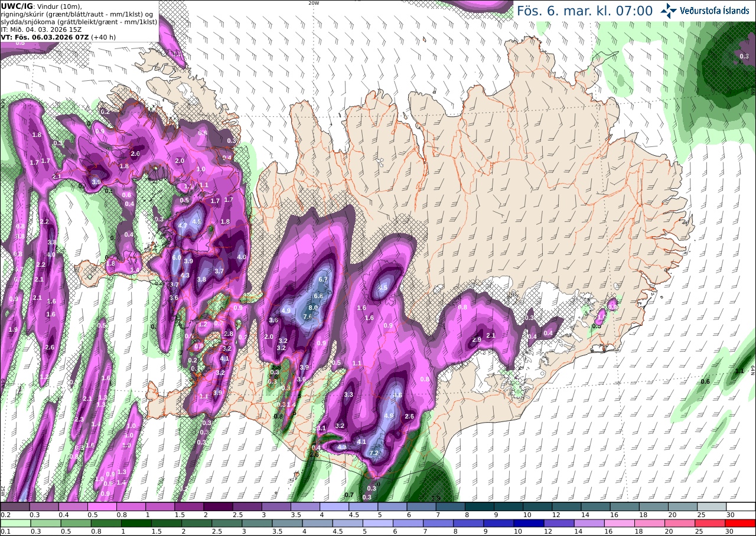Pick upper legend dark teal swatch 8 to 9

(480, 506)
